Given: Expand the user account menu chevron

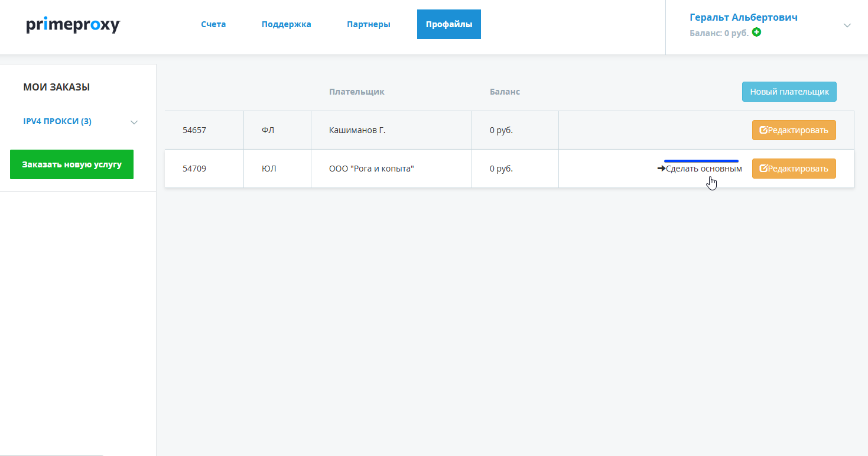Looking at the screenshot, I should (x=847, y=25).
